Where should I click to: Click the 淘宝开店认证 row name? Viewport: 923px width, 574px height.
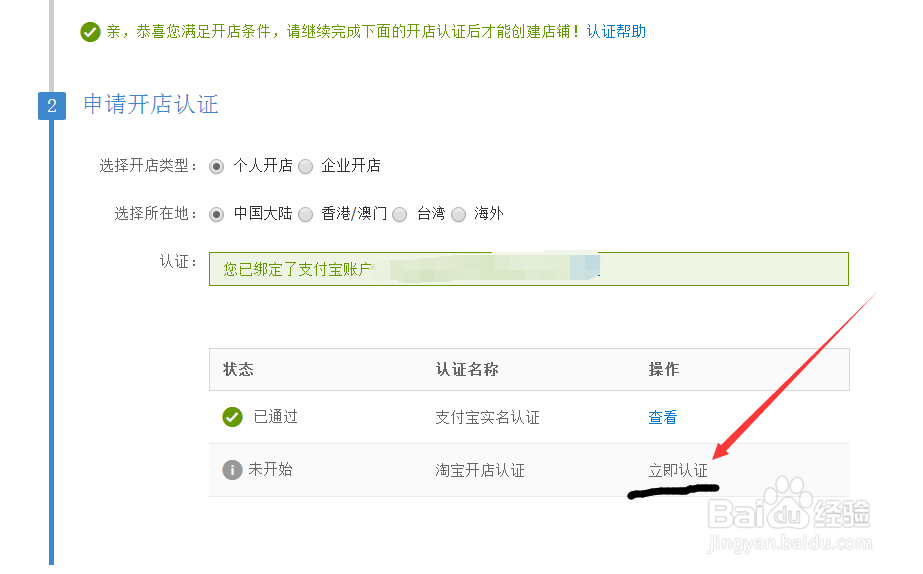point(480,470)
